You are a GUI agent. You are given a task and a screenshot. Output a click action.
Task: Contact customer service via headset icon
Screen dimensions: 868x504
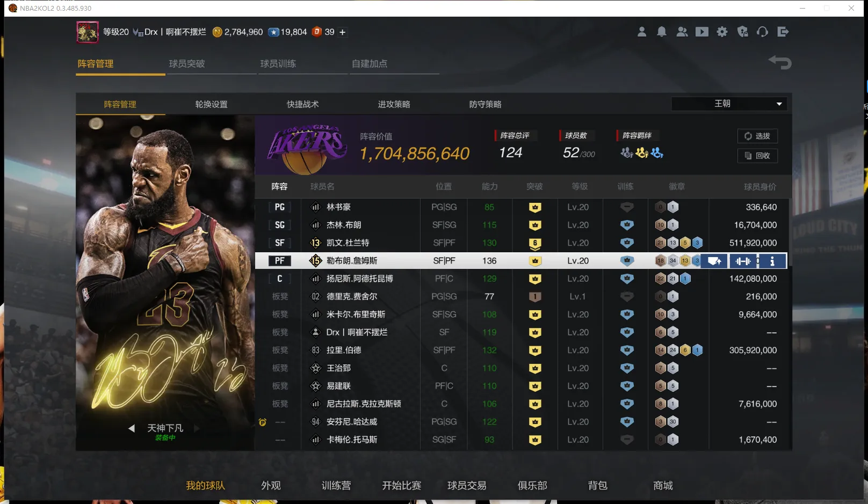(x=763, y=32)
